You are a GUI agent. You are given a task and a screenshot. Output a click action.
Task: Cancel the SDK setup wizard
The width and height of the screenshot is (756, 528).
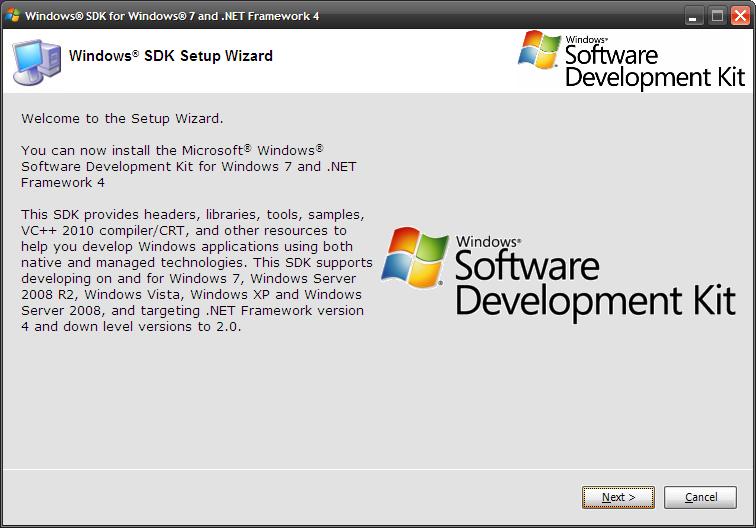coord(700,497)
